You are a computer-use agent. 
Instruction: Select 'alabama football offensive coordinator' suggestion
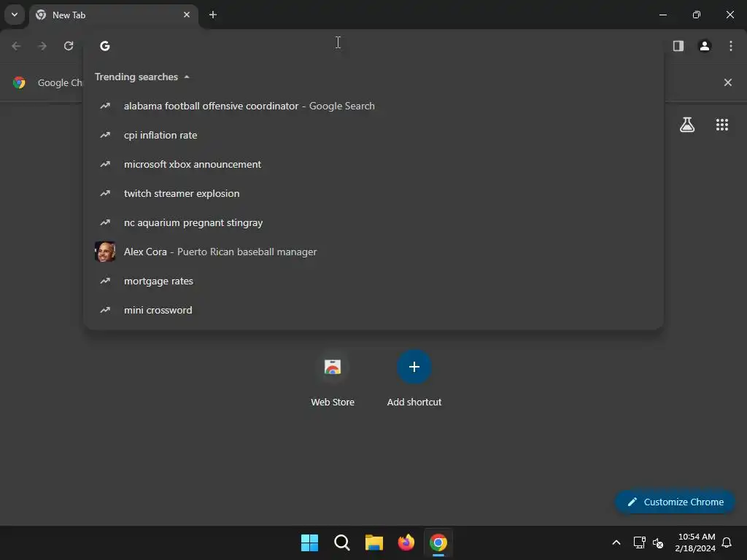(x=373, y=106)
